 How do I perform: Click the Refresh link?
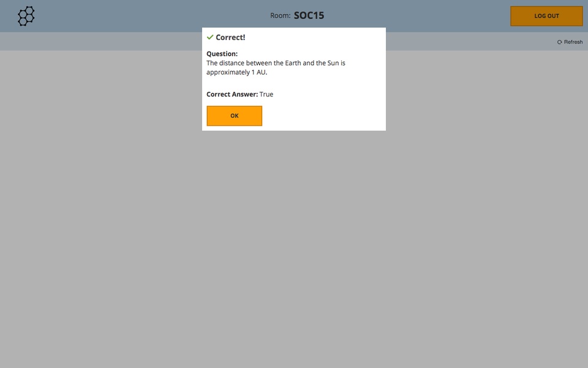click(570, 42)
